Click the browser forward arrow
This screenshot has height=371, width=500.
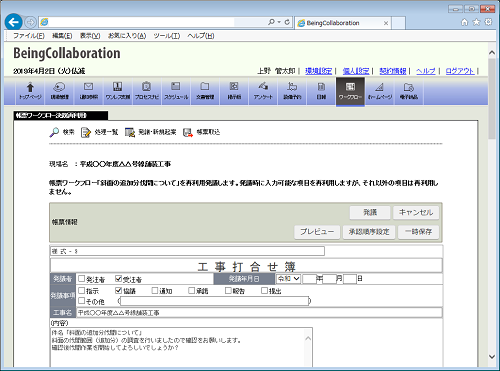point(30,22)
